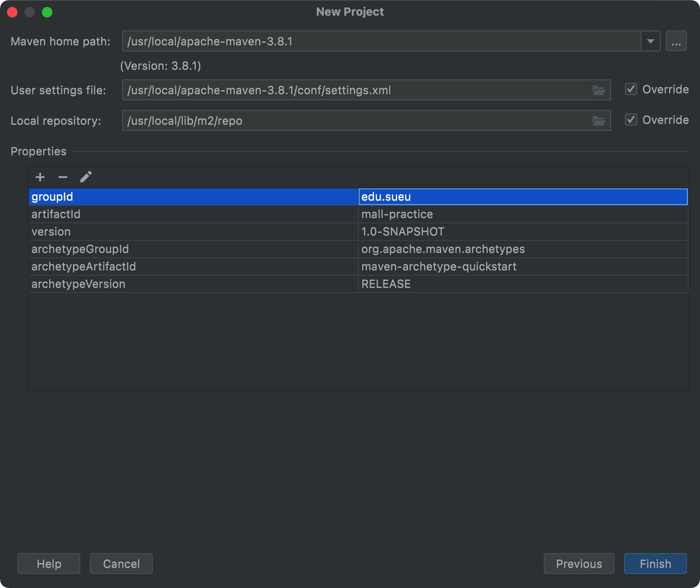Browse for Local repository folder icon
Image resolution: width=700 pixels, height=588 pixels.
pyautogui.click(x=599, y=121)
